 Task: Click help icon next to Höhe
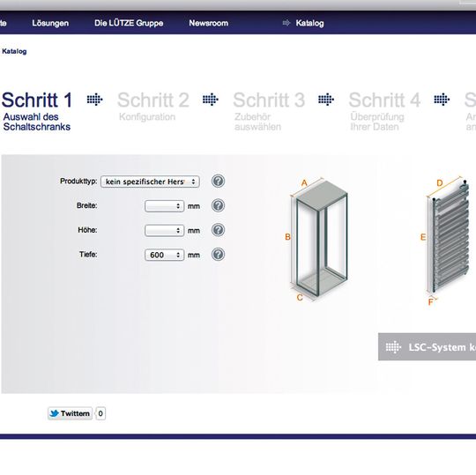click(218, 230)
